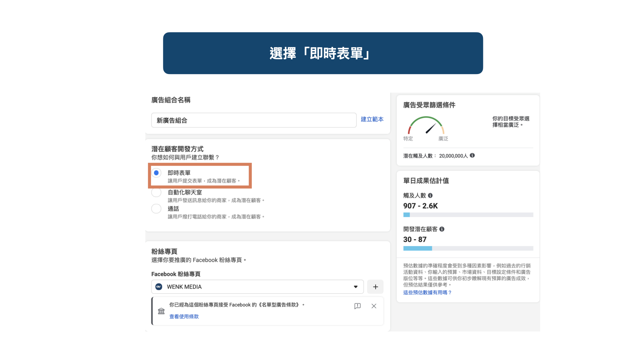Image resolution: width=644 pixels, height=362 pixels.
Task: Click the 開發潛在顧客 estimate bar
Action: pyautogui.click(x=468, y=248)
